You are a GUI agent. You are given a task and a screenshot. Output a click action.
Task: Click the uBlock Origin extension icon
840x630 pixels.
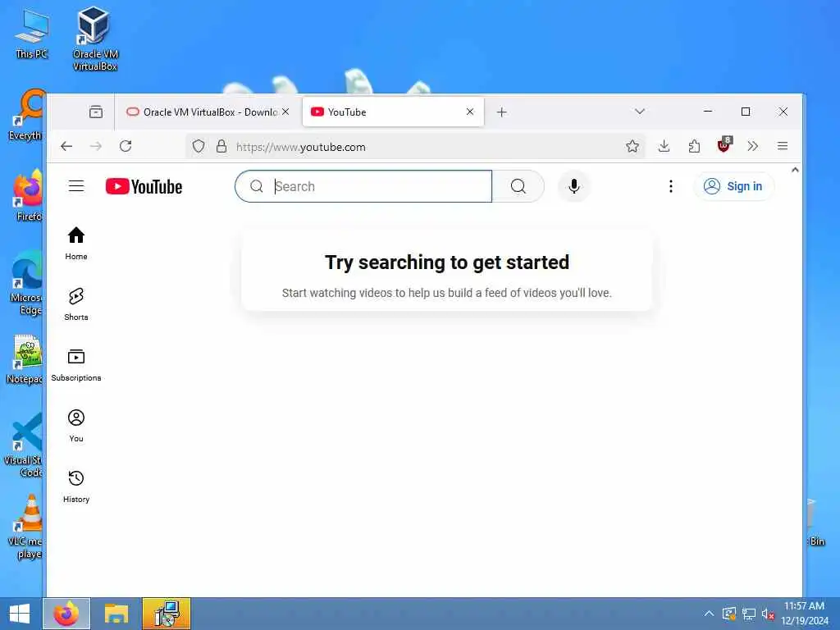coord(724,145)
